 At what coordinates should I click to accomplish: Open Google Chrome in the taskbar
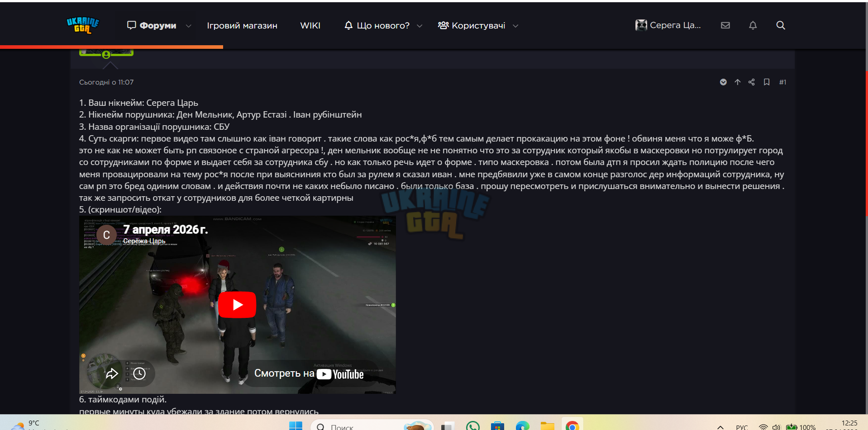(572, 425)
